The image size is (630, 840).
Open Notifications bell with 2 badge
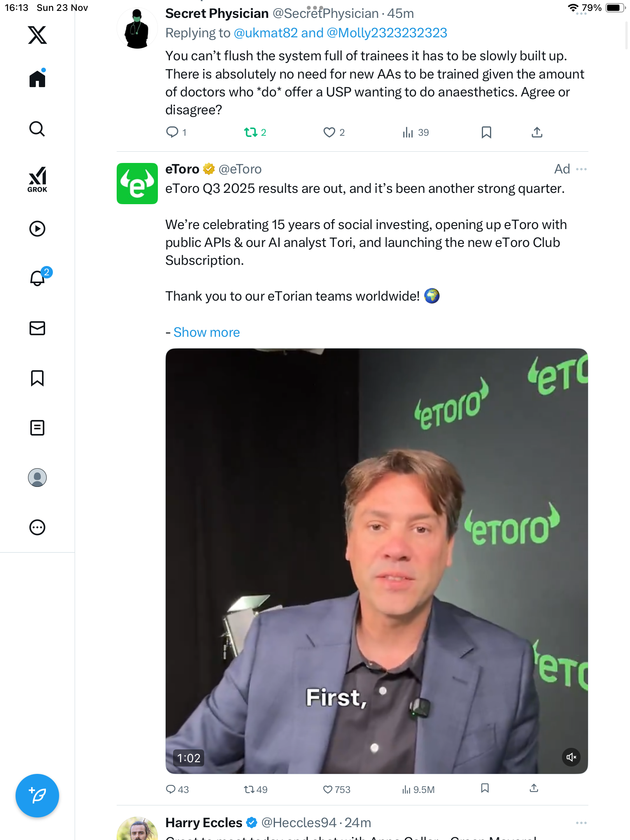(38, 278)
